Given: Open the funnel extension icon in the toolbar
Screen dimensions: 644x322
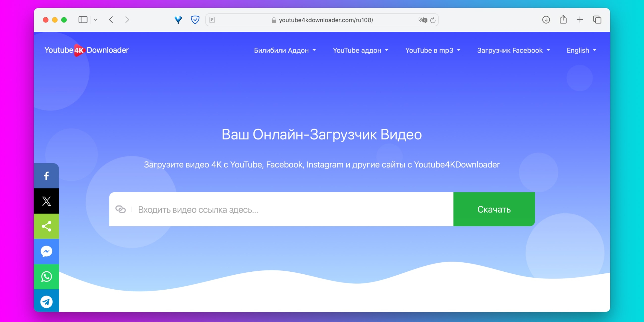Looking at the screenshot, I should coord(179,20).
